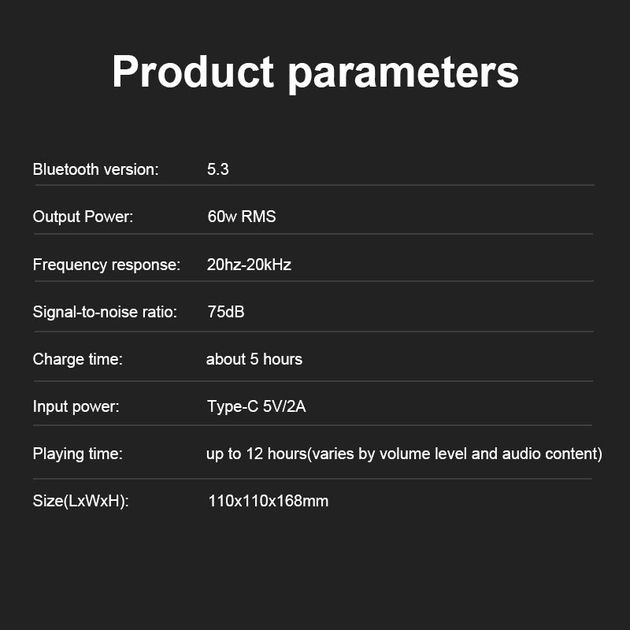The image size is (630, 630).
Task: Select the "Size(LxWxH):" label
Action: 81,501
